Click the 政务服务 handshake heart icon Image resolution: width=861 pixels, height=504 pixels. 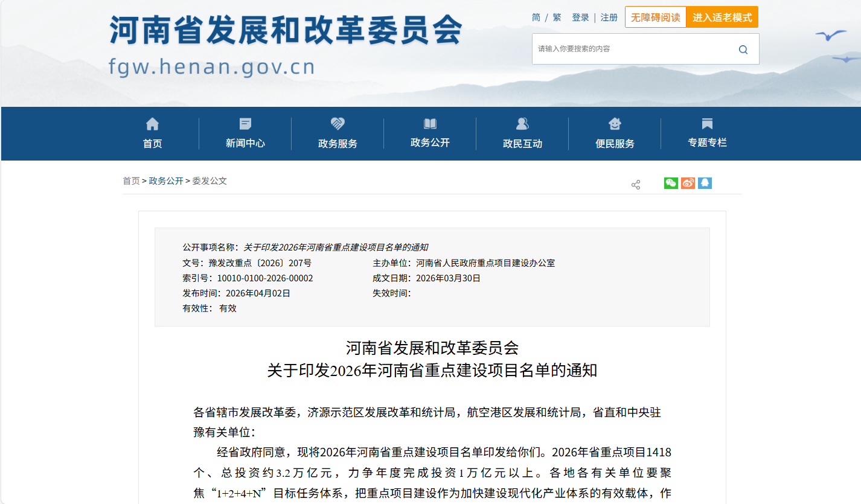[338, 124]
